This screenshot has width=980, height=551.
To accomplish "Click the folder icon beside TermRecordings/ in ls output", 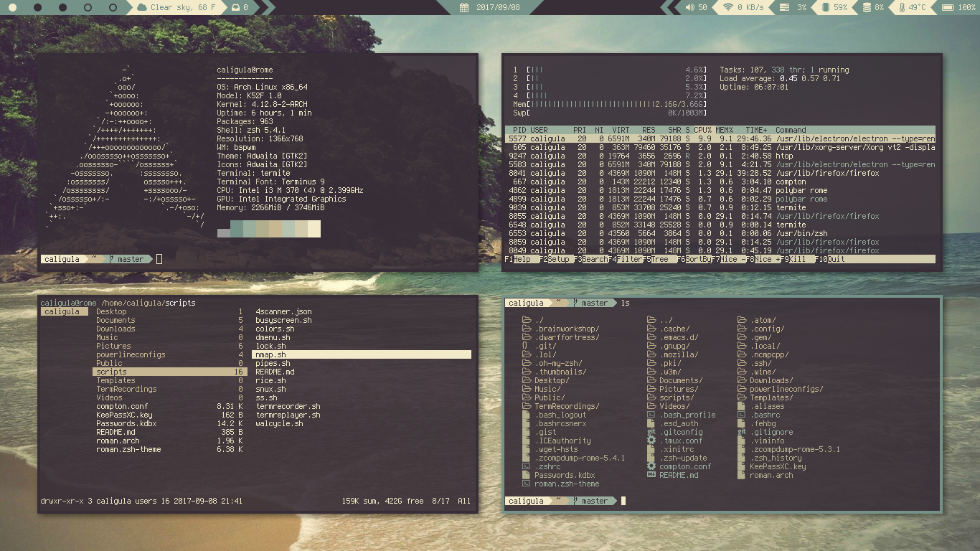I will 527,406.
